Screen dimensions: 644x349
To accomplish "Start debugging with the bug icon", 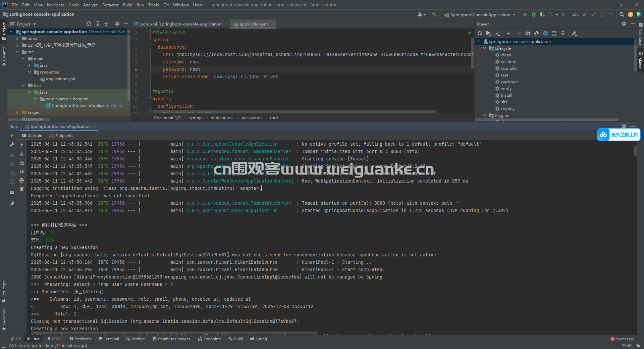I will point(534,14).
